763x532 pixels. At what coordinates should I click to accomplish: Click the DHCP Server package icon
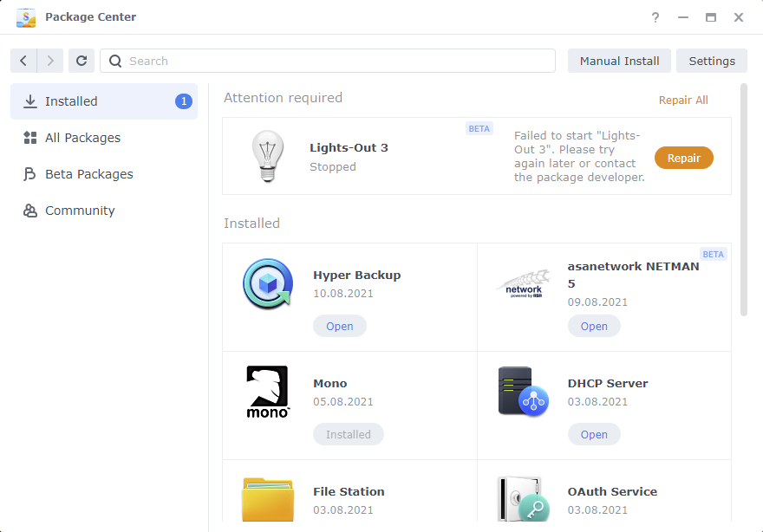coord(524,392)
